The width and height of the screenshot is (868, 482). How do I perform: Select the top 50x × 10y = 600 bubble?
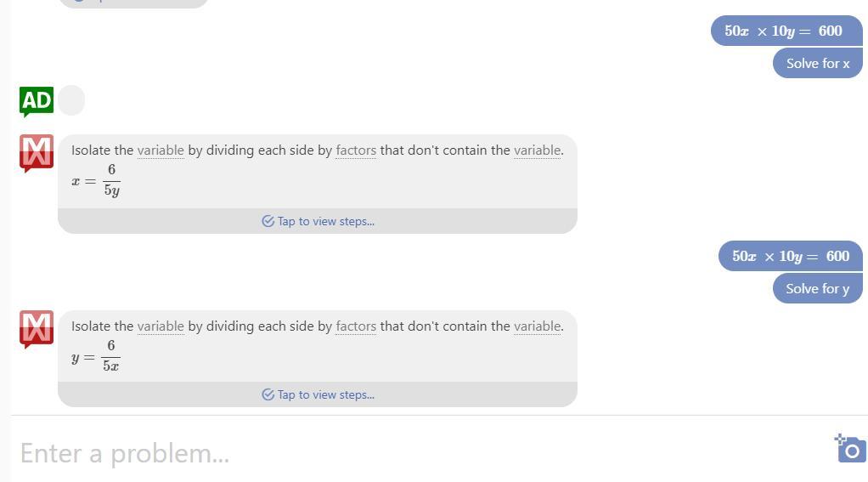point(786,31)
